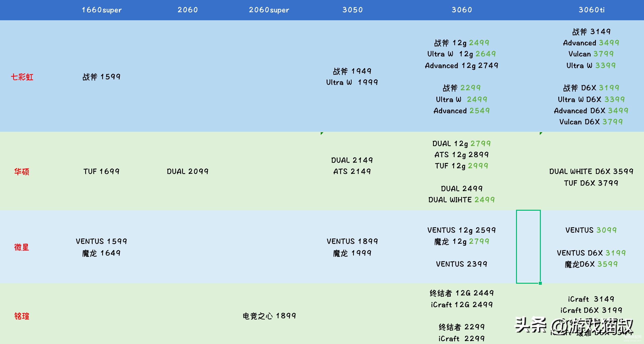Image resolution: width=644 pixels, height=344 pixels.
Task: Click the DUAL 2499 entry
Action: click(x=462, y=188)
